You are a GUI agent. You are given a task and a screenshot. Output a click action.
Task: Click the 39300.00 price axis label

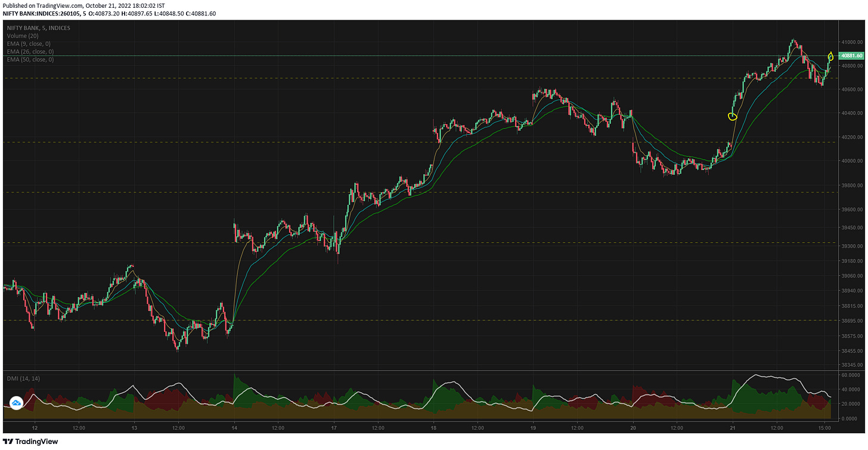pyautogui.click(x=852, y=246)
